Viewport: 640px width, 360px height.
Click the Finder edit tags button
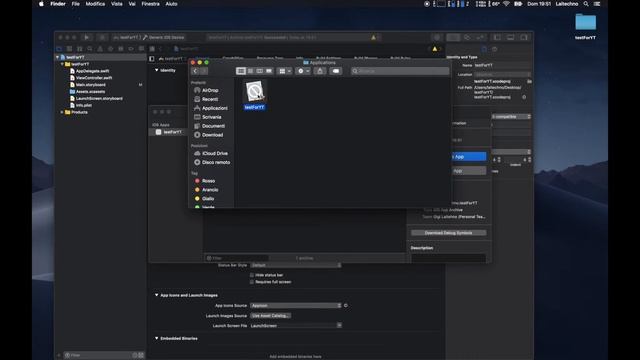(x=336, y=71)
